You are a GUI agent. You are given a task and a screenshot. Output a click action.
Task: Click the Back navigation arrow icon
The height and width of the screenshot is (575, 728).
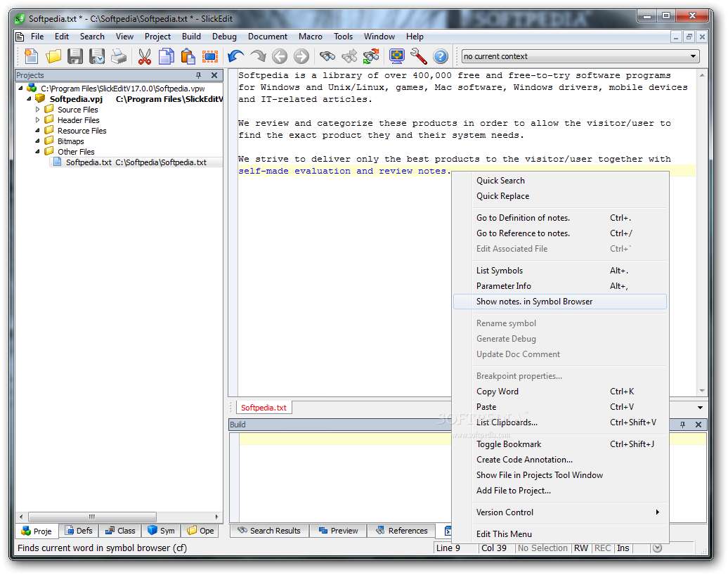[280, 56]
